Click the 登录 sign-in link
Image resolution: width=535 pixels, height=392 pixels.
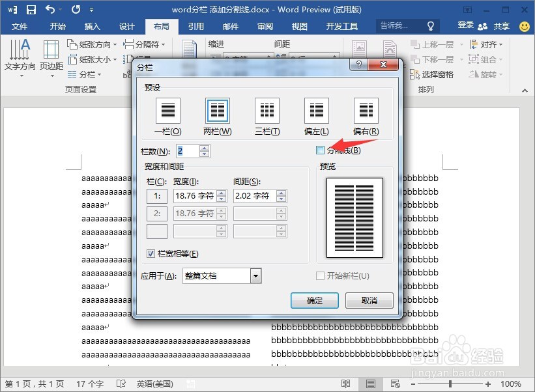(x=466, y=25)
